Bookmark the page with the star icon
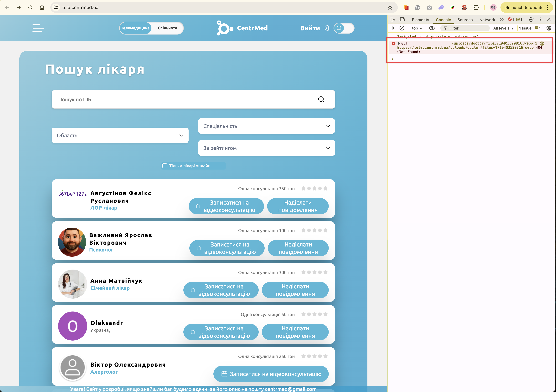The height and width of the screenshot is (392, 556). (390, 7)
